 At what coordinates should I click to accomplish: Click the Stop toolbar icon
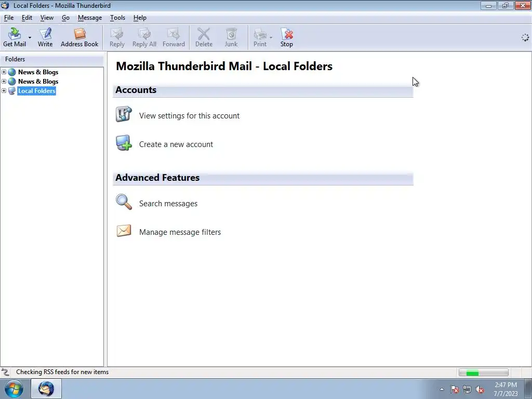(287, 37)
